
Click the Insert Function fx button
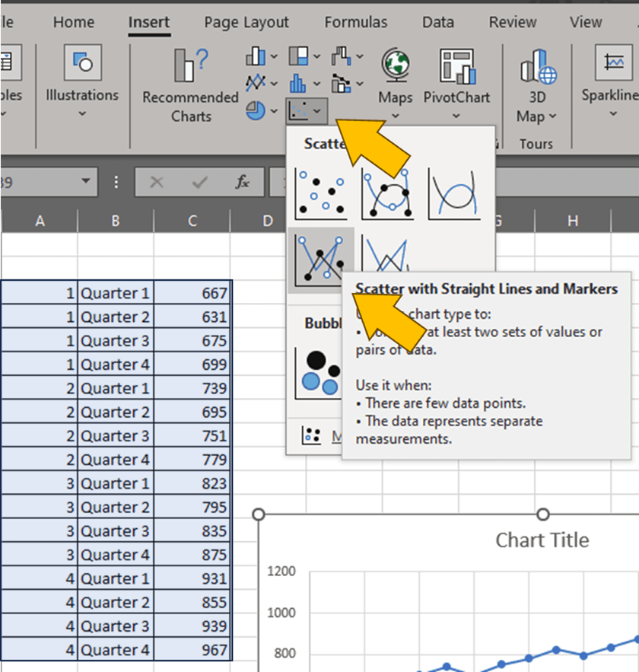[x=243, y=183]
